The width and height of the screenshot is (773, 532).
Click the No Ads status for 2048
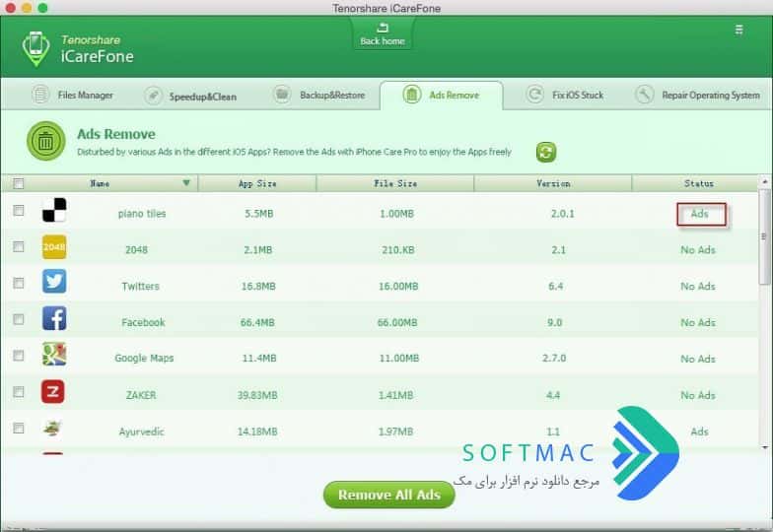698,250
